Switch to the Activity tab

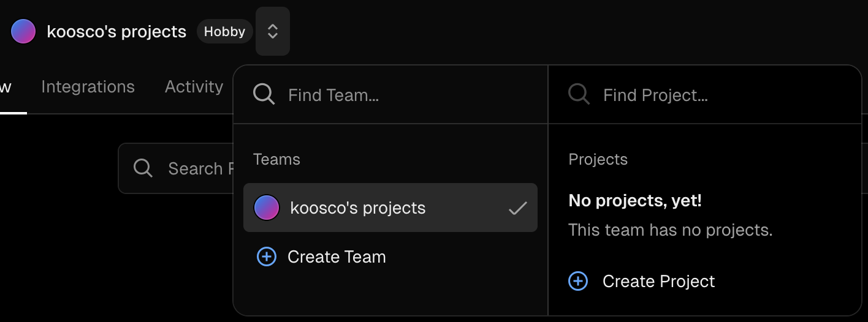click(194, 87)
